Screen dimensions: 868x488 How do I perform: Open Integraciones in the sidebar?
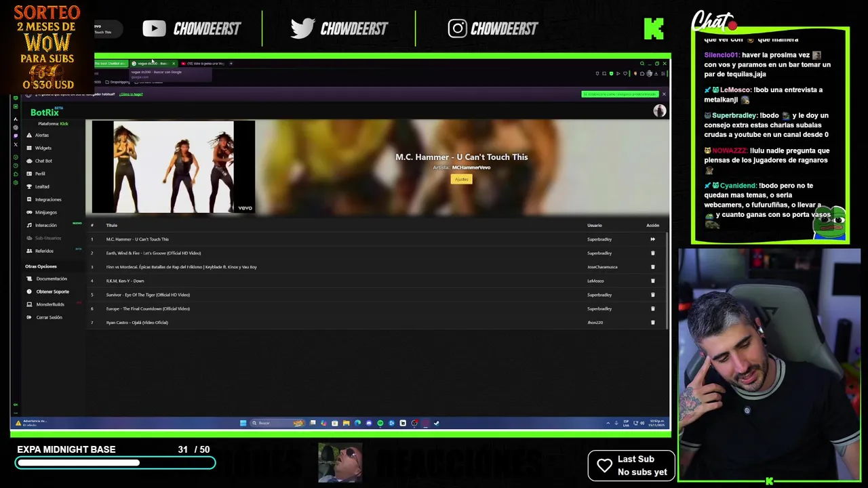pyautogui.click(x=48, y=199)
